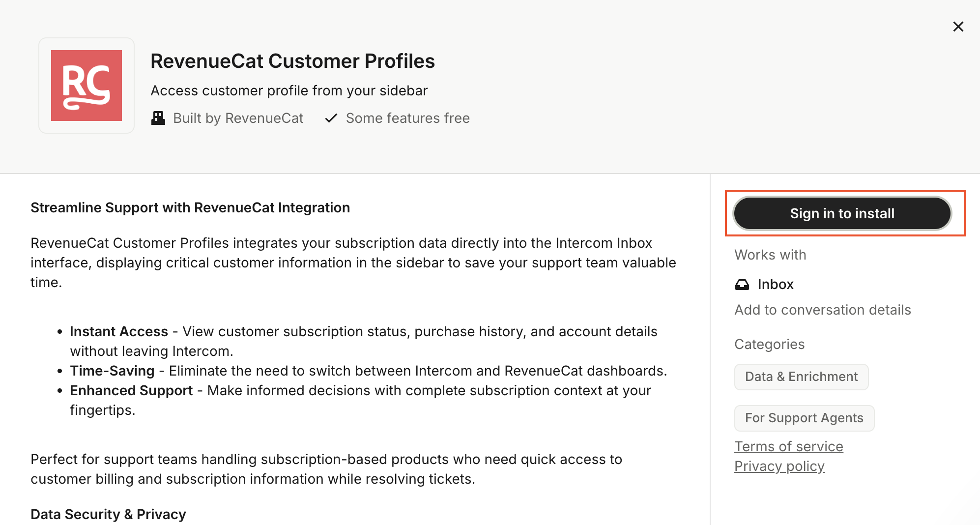Click the bold Enhanced Support bullet text
This screenshot has width=980, height=525.
coord(131,391)
